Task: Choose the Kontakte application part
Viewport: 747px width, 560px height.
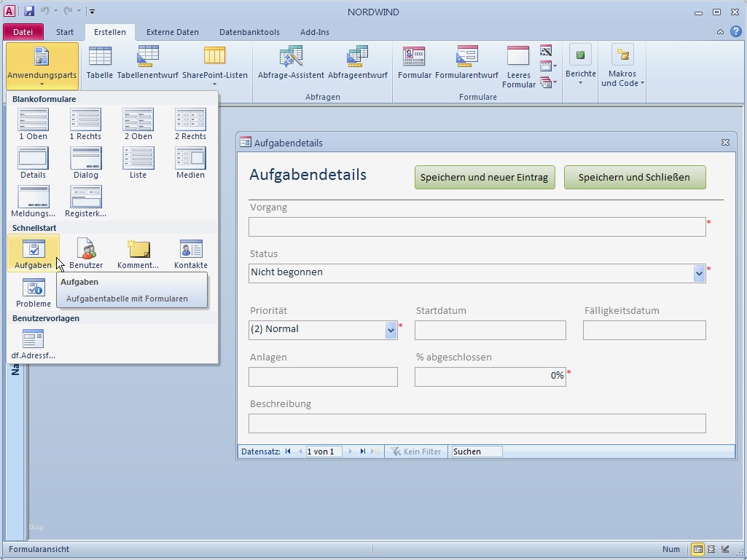Action: [190, 253]
